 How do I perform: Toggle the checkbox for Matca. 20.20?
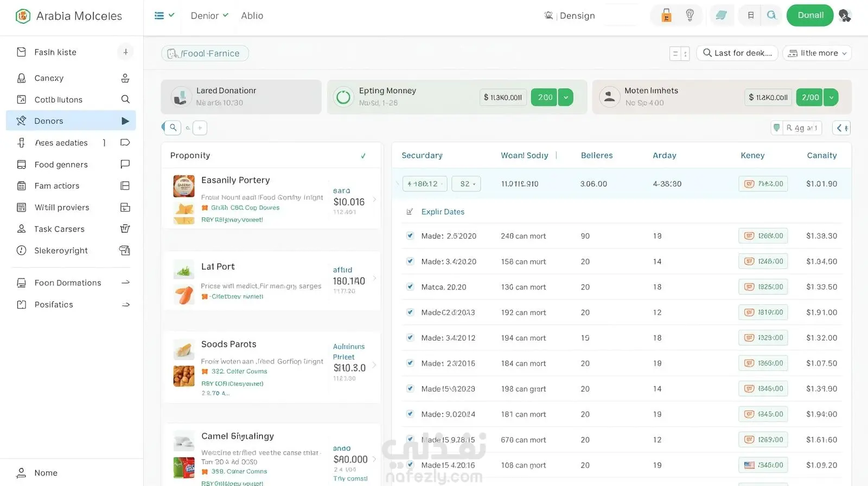(x=410, y=287)
